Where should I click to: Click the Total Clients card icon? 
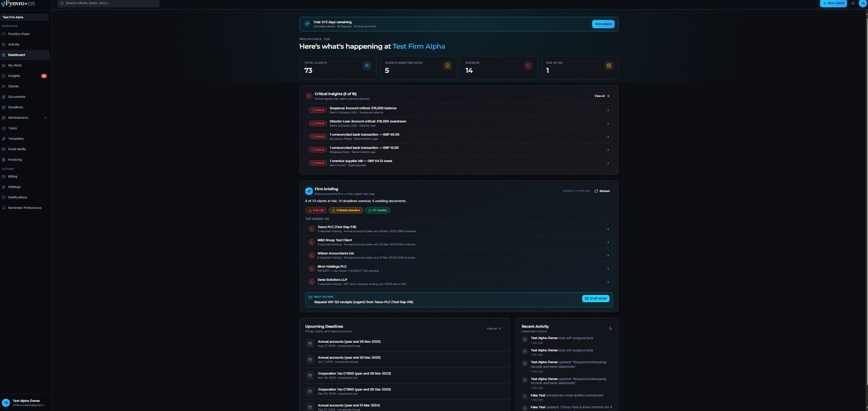pyautogui.click(x=367, y=66)
